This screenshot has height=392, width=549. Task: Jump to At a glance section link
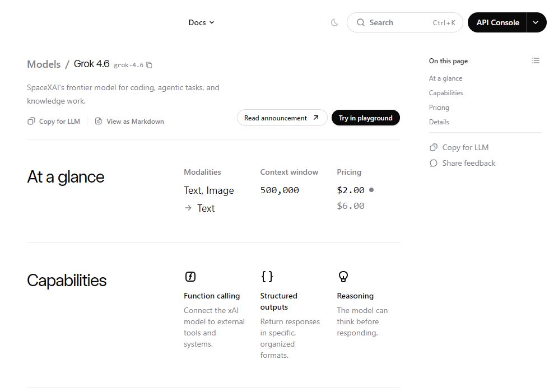tap(445, 78)
